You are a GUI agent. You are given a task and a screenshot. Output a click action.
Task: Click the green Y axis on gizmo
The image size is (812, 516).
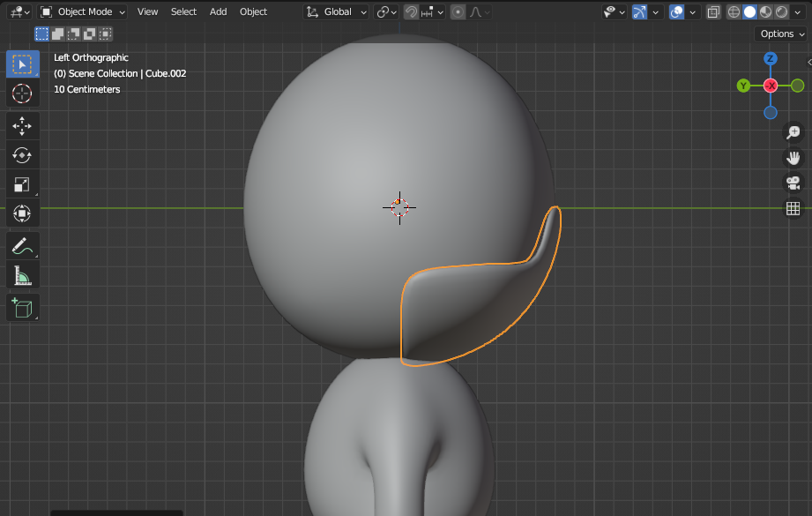coord(744,86)
